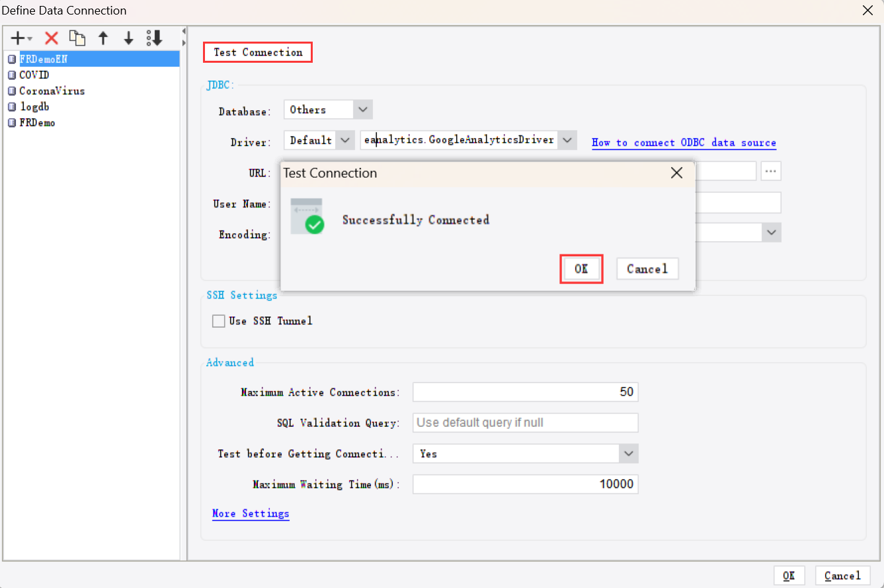884x588 pixels.
Task: Click the database icon beside COVID
Action: pyautogui.click(x=11, y=75)
